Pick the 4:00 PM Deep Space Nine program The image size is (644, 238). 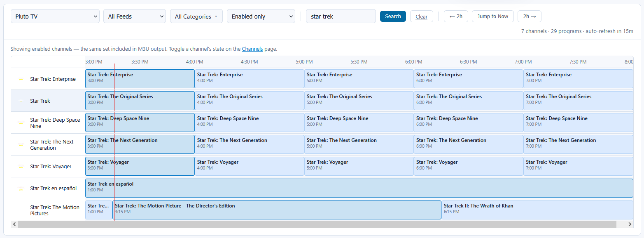coord(250,123)
